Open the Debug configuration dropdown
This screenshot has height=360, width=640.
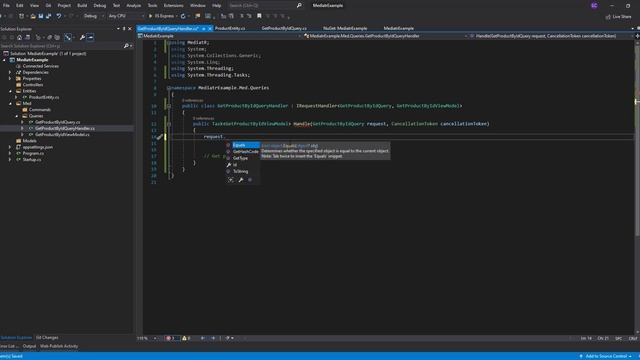pyautogui.click(x=93, y=16)
